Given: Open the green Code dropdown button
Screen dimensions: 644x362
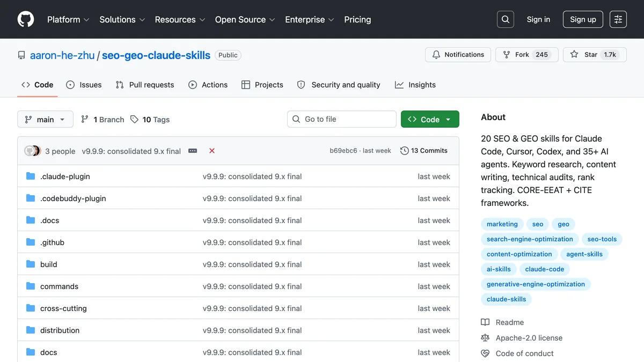Looking at the screenshot, I should tap(430, 119).
